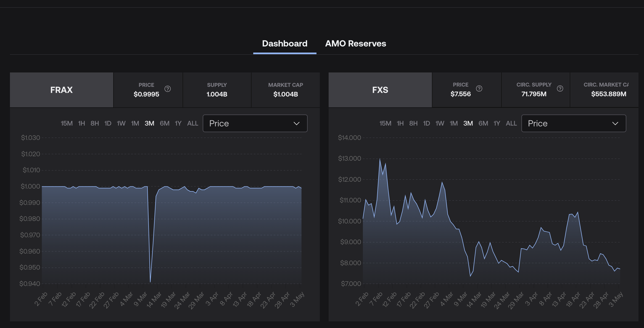Select 6M range on FXS chart
Image resolution: width=644 pixels, height=328 pixels.
(x=483, y=123)
